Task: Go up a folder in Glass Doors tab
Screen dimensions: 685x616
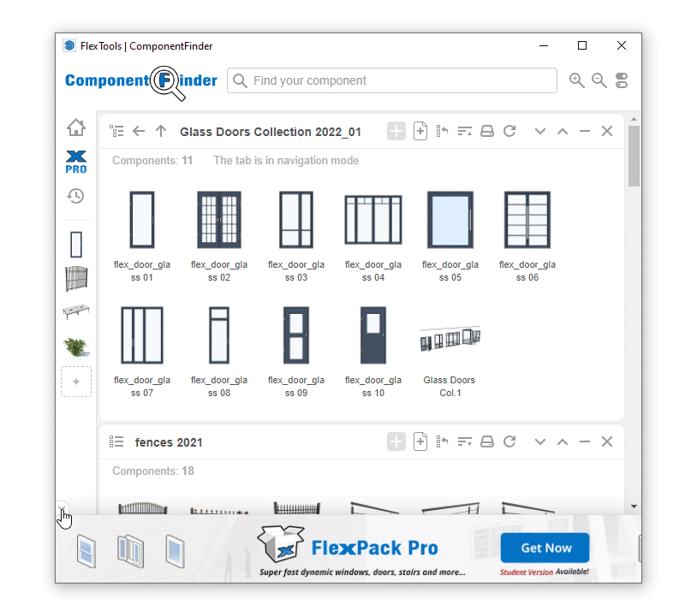Action: pyautogui.click(x=161, y=131)
